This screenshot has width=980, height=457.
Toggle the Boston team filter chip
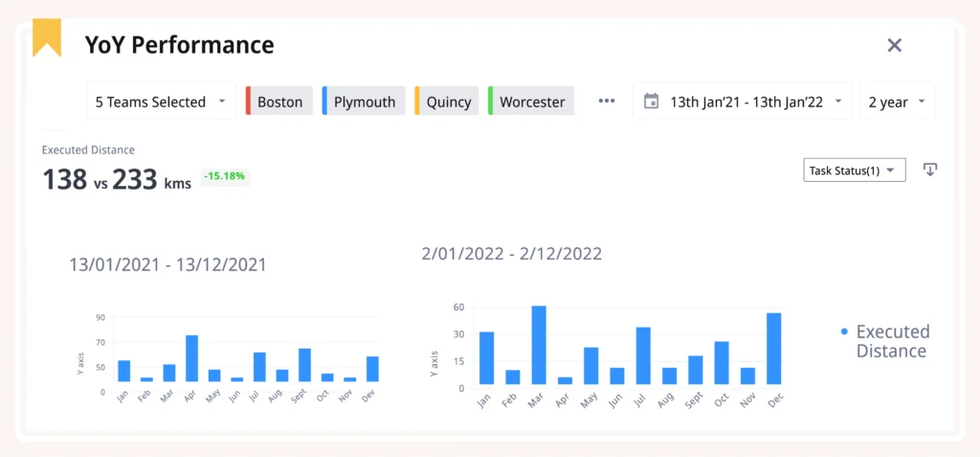pos(279,102)
